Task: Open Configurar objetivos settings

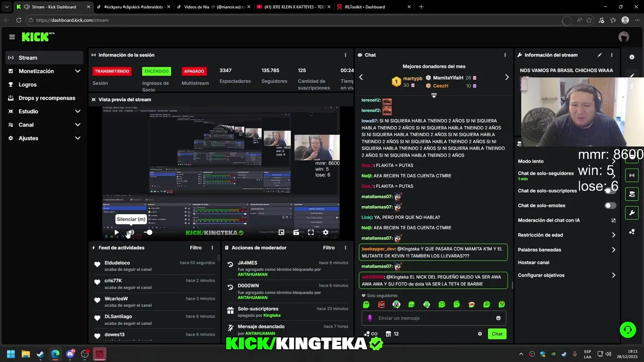Action: pos(567,276)
